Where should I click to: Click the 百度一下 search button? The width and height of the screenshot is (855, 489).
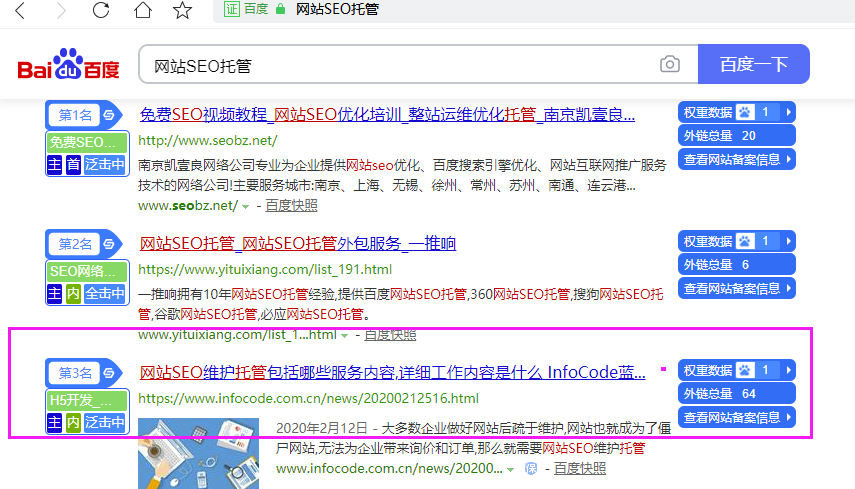tap(754, 64)
